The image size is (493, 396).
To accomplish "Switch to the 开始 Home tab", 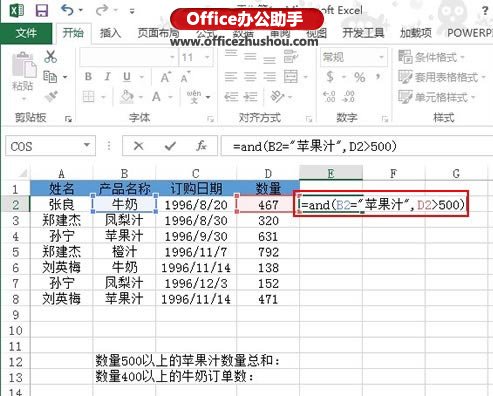I will point(73,33).
